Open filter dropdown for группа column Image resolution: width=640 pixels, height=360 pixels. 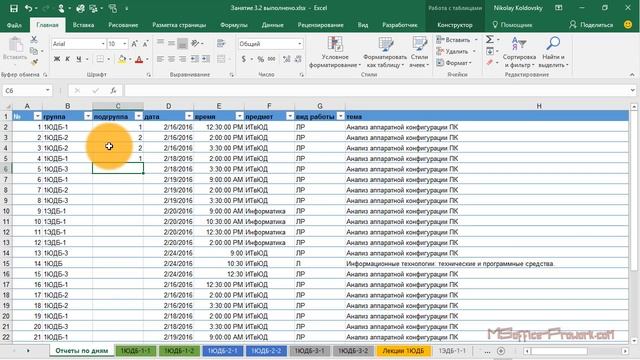click(88, 116)
